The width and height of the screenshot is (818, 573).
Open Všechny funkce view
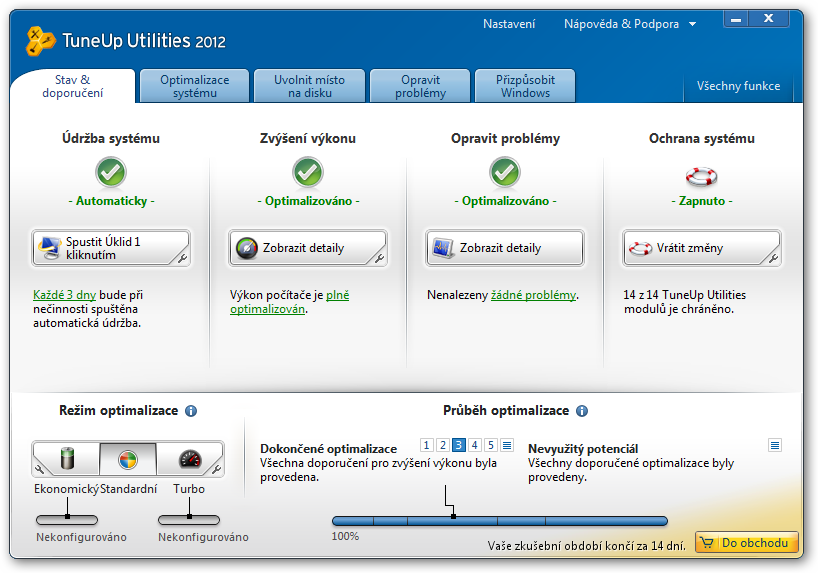(738, 86)
